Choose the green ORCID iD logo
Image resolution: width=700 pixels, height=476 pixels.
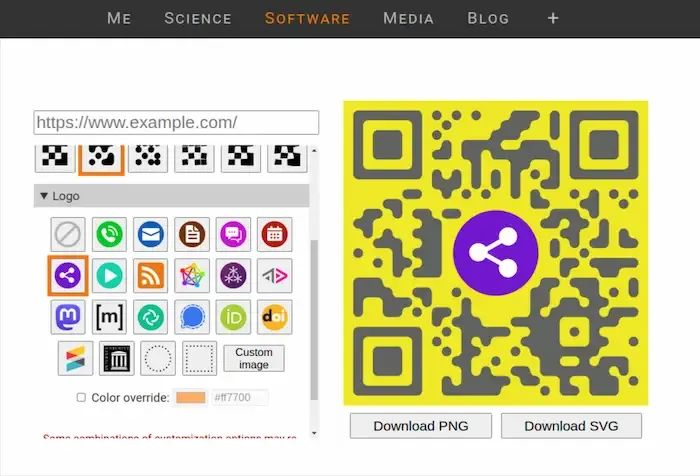[233, 317]
